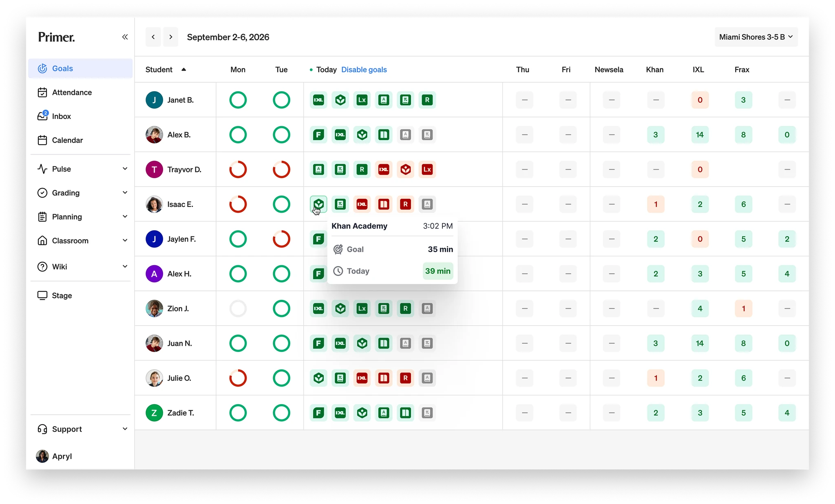The width and height of the screenshot is (835, 504).
Task: Click the Frax column header
Action: coord(742,70)
